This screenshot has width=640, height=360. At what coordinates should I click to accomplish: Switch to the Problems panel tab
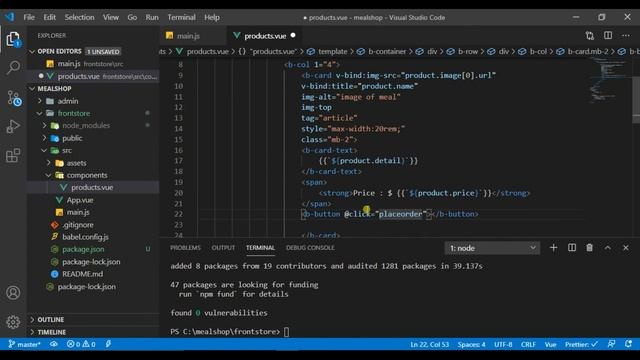click(x=185, y=248)
